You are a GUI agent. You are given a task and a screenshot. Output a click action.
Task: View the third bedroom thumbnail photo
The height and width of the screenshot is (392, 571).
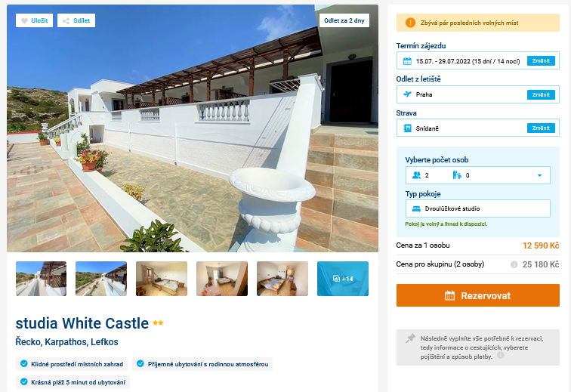coord(282,279)
